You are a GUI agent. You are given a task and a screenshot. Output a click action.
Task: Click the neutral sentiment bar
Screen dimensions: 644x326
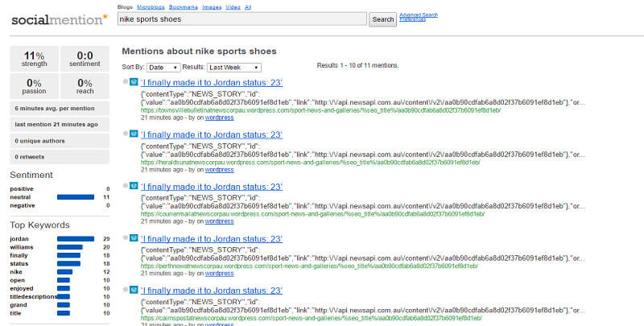pyautogui.click(x=76, y=197)
